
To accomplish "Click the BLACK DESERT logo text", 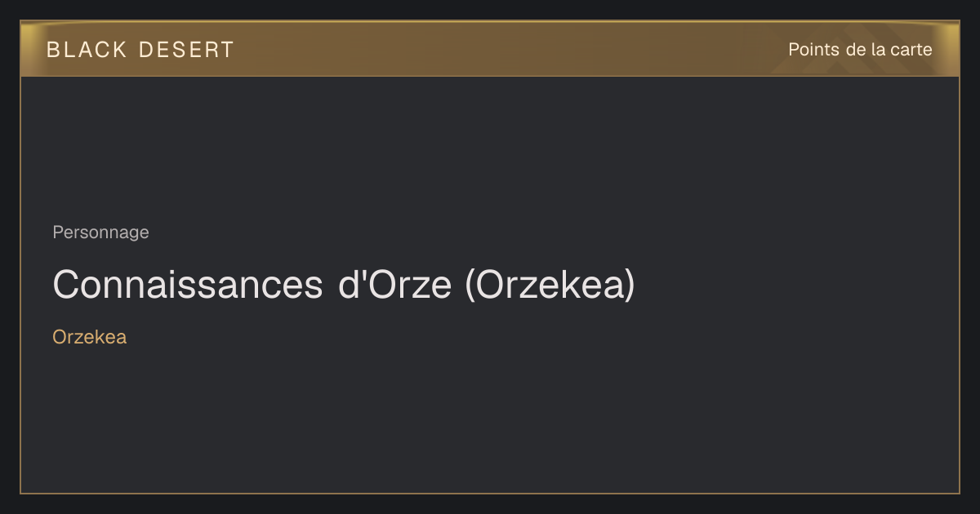I will point(140,50).
